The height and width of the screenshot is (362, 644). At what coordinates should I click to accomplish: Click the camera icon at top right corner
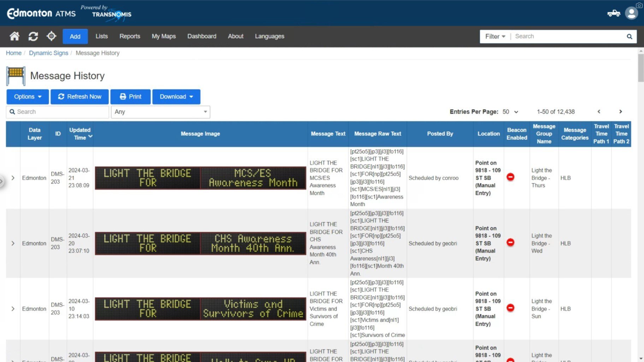coord(639,5)
